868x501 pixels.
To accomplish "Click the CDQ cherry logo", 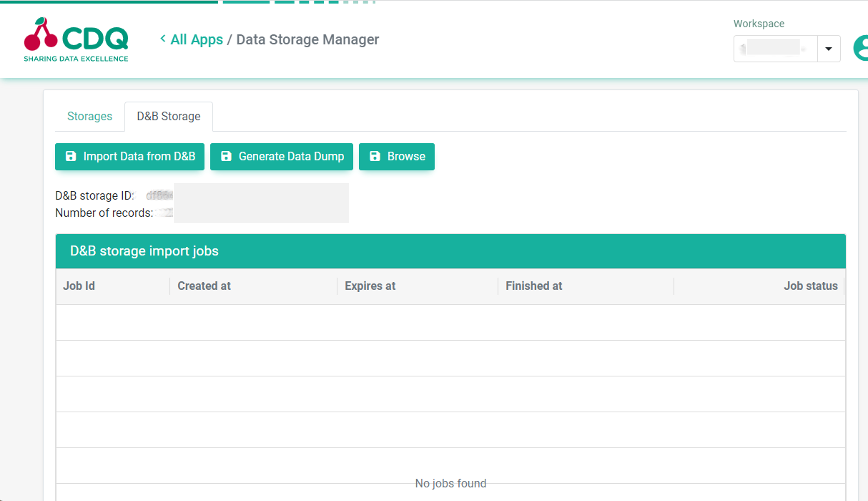I will pyautogui.click(x=76, y=40).
